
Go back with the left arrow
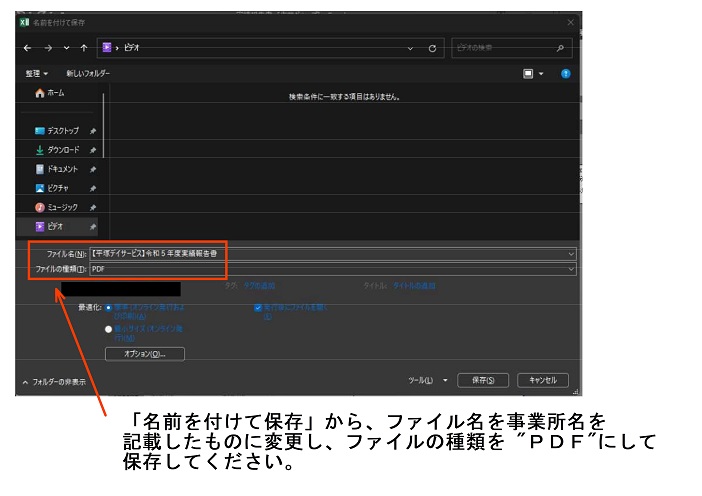tap(28, 48)
